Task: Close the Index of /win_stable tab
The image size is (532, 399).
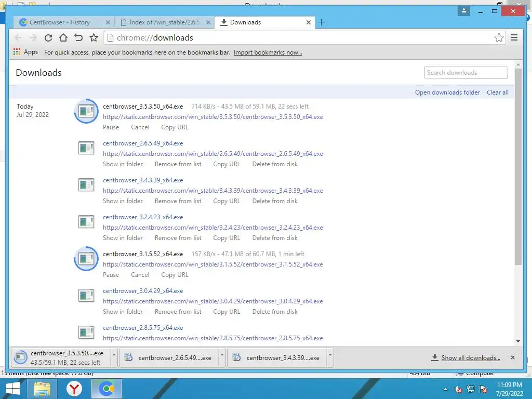Action: (x=208, y=22)
